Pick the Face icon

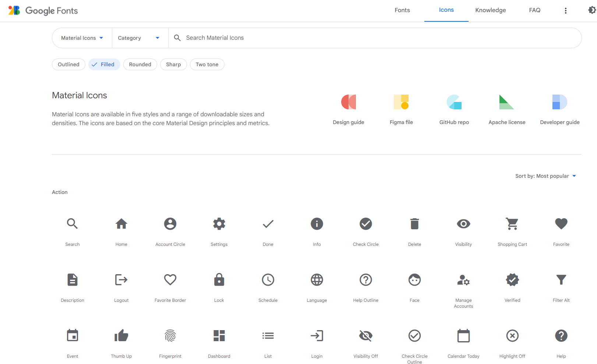coord(415,280)
